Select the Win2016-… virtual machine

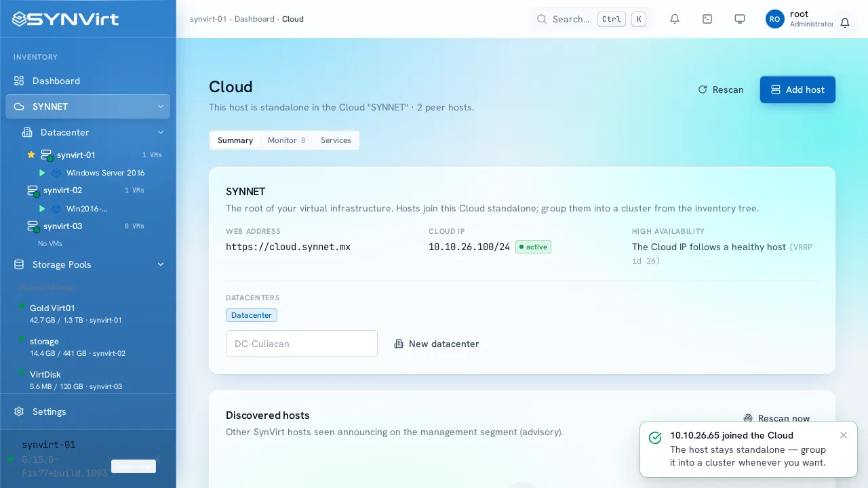[x=87, y=209]
